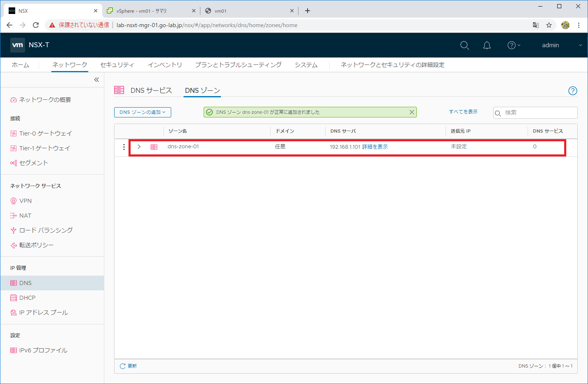The width and height of the screenshot is (588, 384).
Task: Click the 任意 domain cell
Action: (280, 147)
